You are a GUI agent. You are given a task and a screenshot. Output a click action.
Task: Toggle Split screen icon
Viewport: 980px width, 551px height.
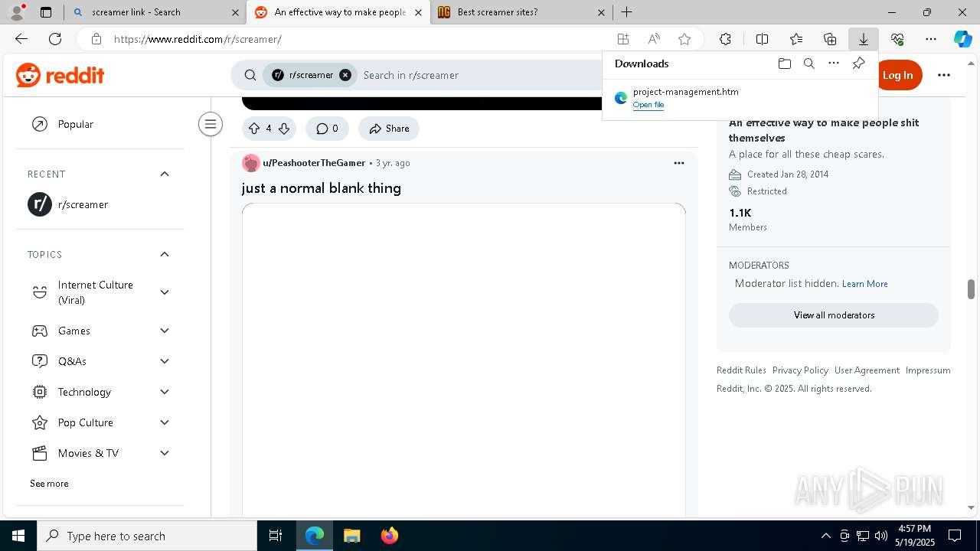pos(762,39)
